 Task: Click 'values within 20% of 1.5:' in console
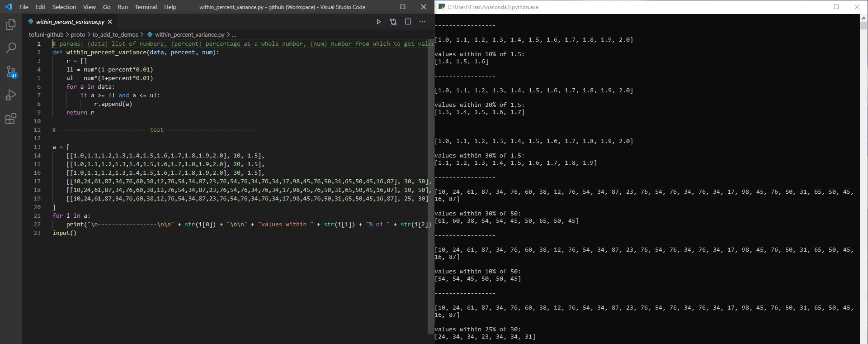tap(479, 105)
